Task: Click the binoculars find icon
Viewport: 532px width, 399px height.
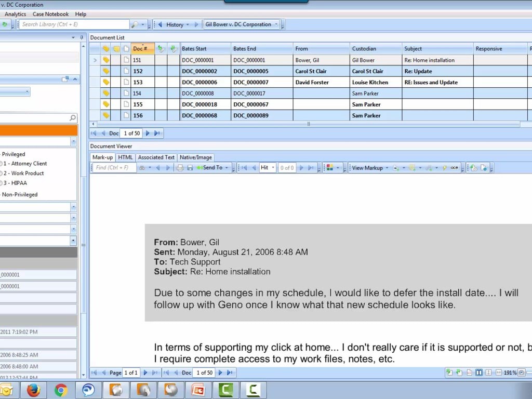Action: [141, 168]
